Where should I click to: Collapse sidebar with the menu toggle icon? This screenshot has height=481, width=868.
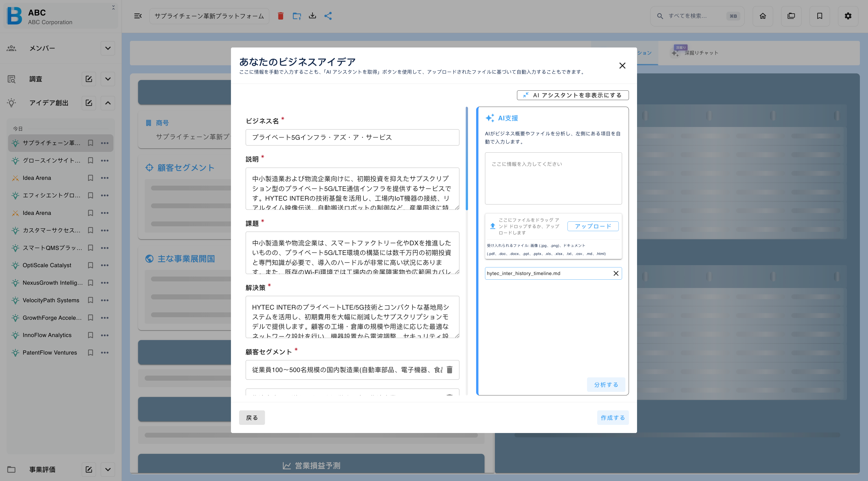click(138, 16)
